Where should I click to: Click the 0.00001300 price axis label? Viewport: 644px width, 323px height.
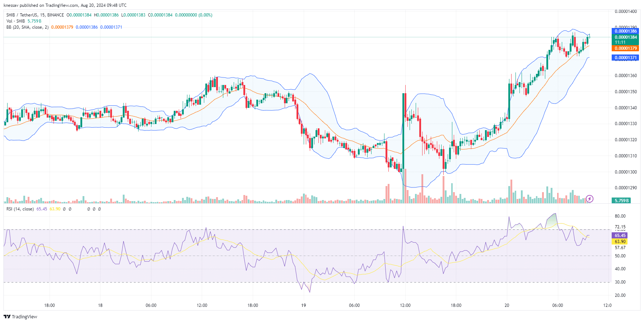626,172
